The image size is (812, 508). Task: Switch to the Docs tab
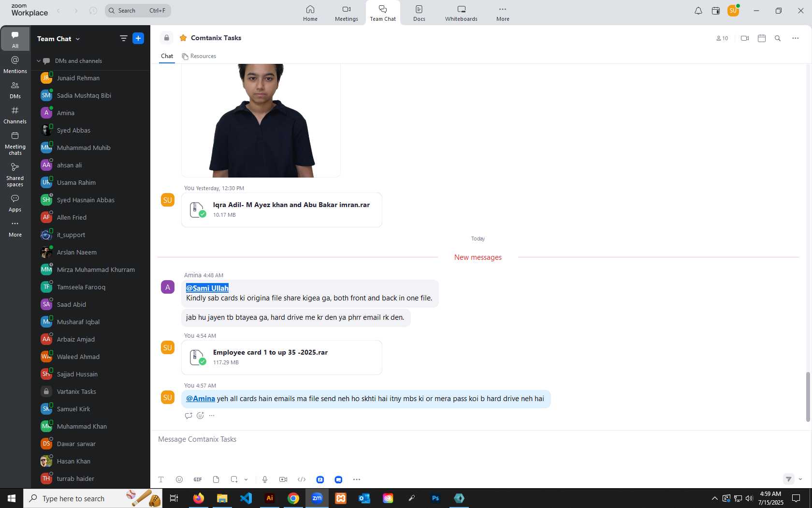[x=419, y=13]
